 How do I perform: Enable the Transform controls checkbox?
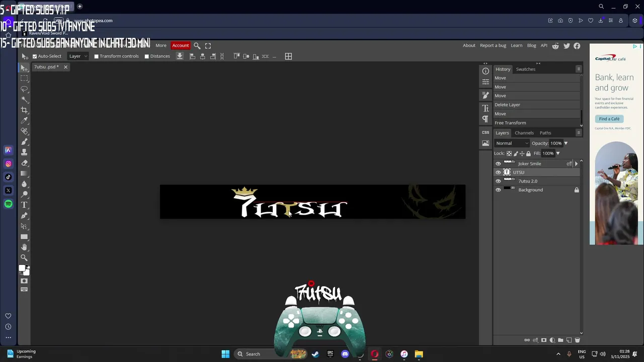96,56
